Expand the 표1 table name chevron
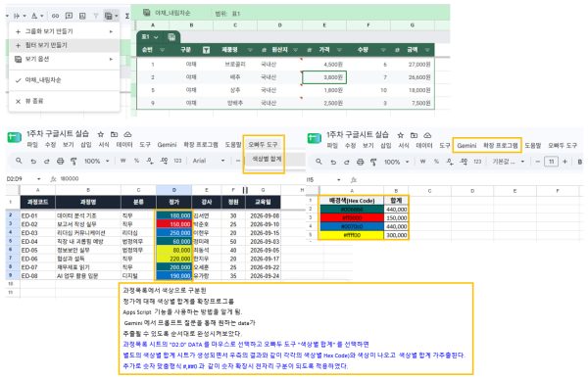 tap(156, 37)
